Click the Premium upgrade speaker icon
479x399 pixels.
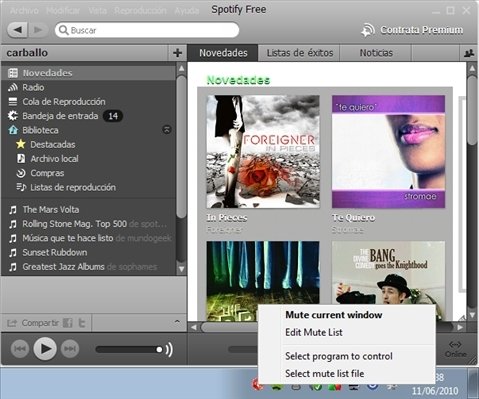[x=368, y=30]
